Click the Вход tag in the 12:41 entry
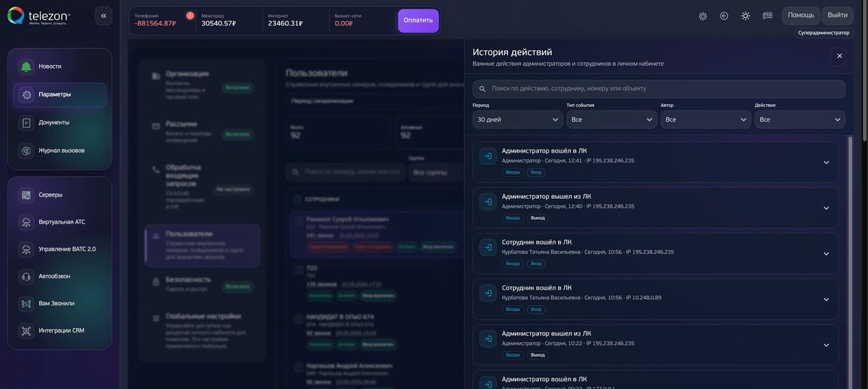This screenshot has height=389, width=868. point(536,173)
